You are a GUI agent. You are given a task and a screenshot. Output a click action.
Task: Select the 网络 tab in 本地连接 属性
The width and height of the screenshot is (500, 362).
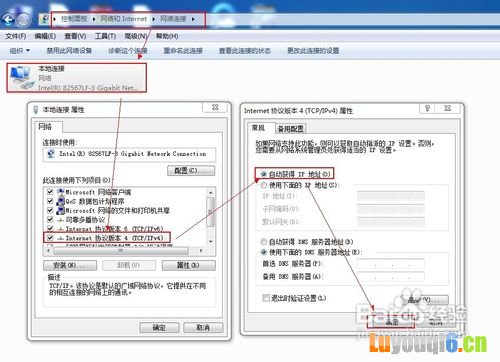[45, 127]
